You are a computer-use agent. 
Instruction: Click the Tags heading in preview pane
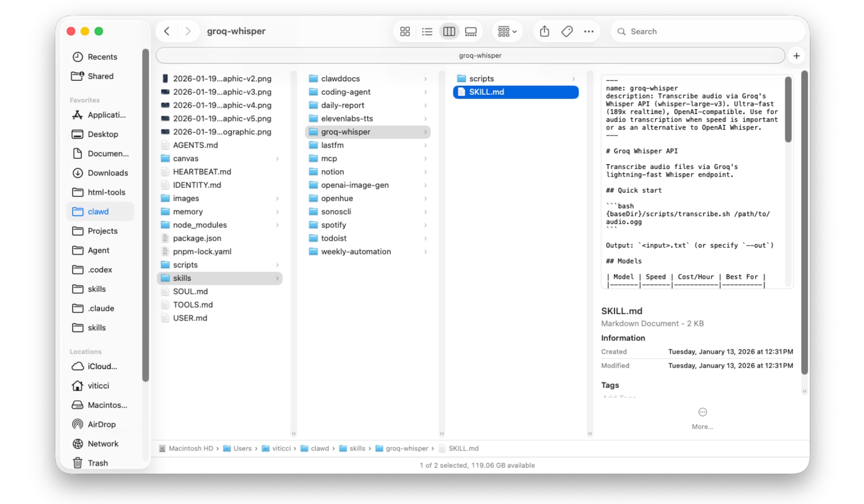(x=610, y=385)
